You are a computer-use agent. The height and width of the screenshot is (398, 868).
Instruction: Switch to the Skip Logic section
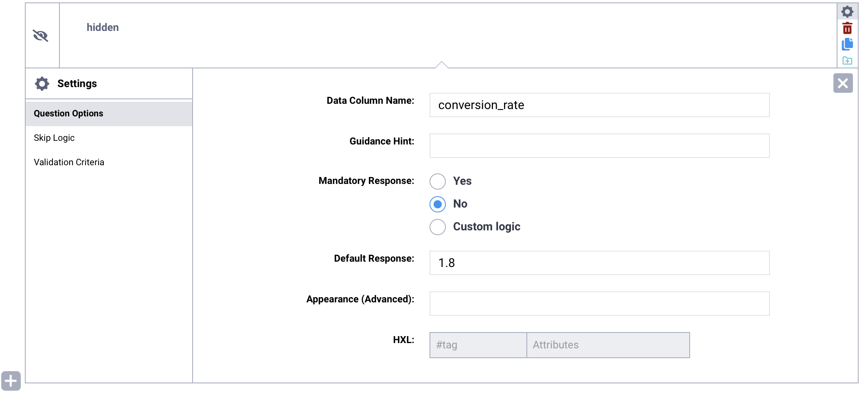[x=54, y=138]
